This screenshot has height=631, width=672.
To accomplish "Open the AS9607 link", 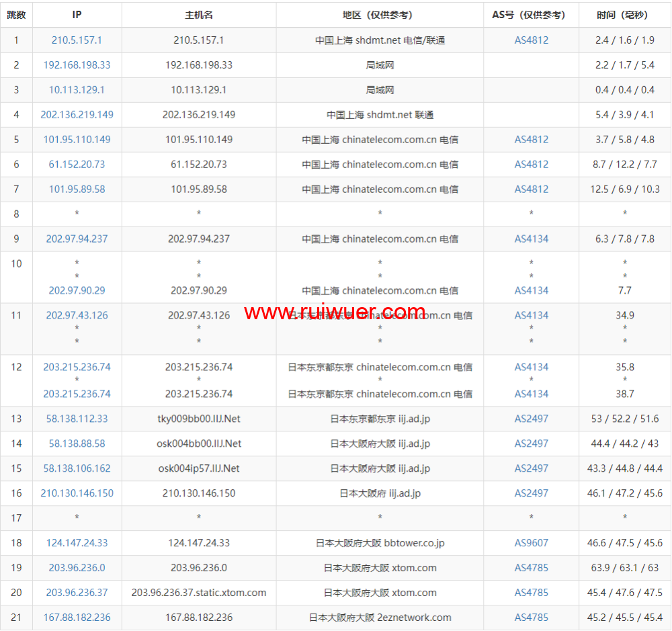I will pos(531,543).
